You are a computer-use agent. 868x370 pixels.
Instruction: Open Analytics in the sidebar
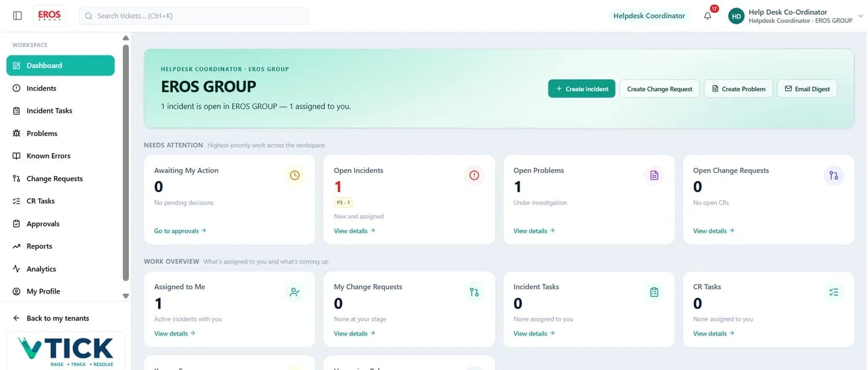tap(60, 268)
